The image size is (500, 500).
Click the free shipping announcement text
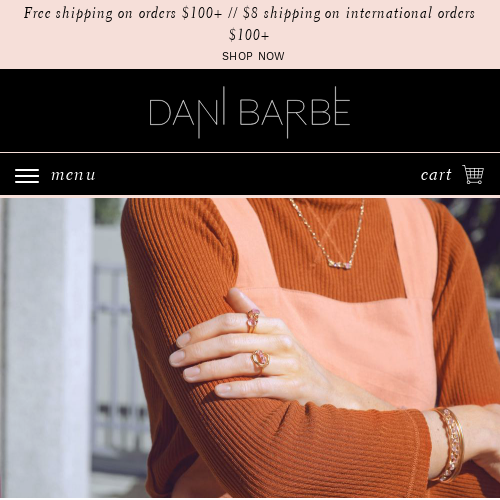click(x=249, y=24)
